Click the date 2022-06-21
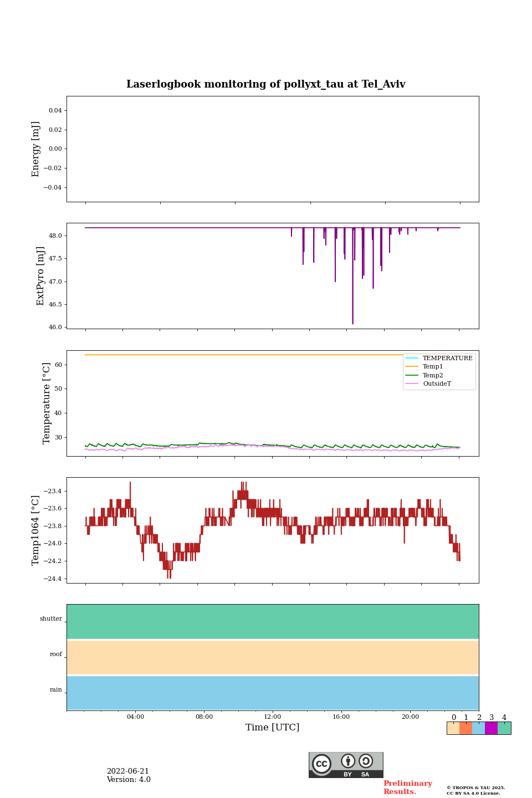Screen dimensions: 532x798 click(128, 771)
